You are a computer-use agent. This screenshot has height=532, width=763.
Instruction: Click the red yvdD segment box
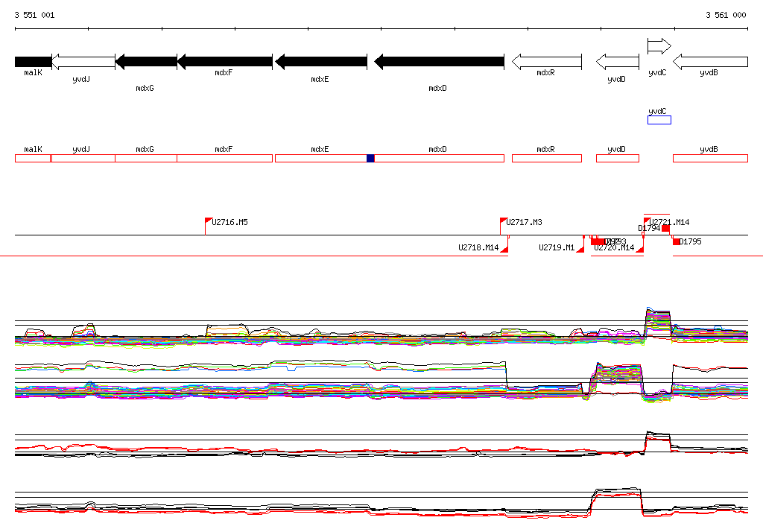tap(618, 158)
